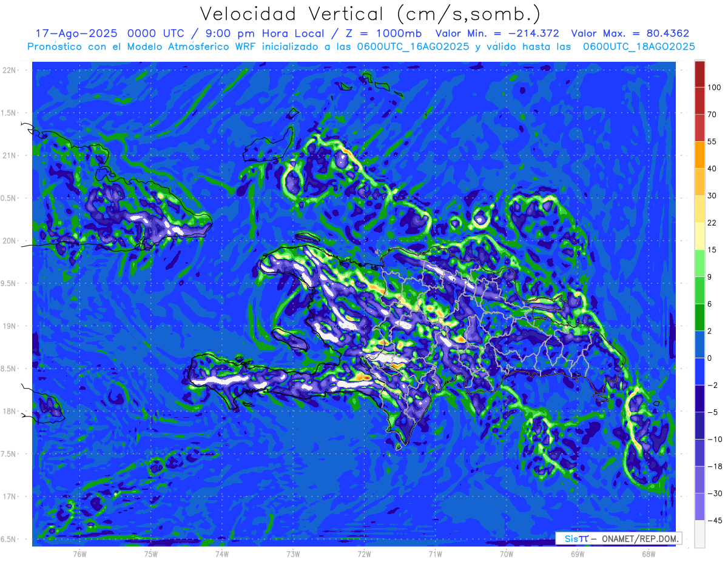The height and width of the screenshot is (562, 728).
Task: Click the "76W" longitude label
Action: [x=79, y=554]
